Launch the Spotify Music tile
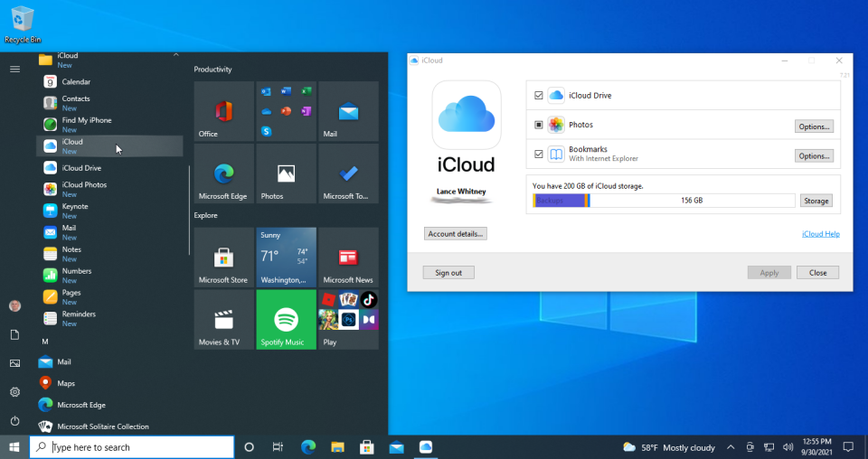This screenshot has width=868, height=459. coord(287,320)
